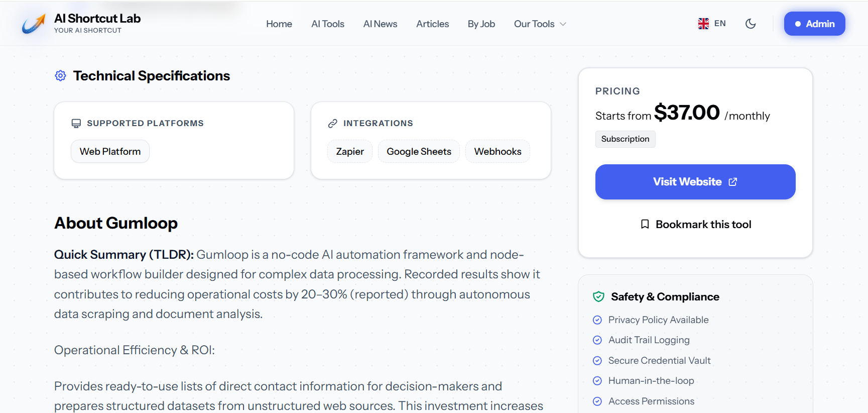Click the Subscription pricing tag

[x=625, y=139]
